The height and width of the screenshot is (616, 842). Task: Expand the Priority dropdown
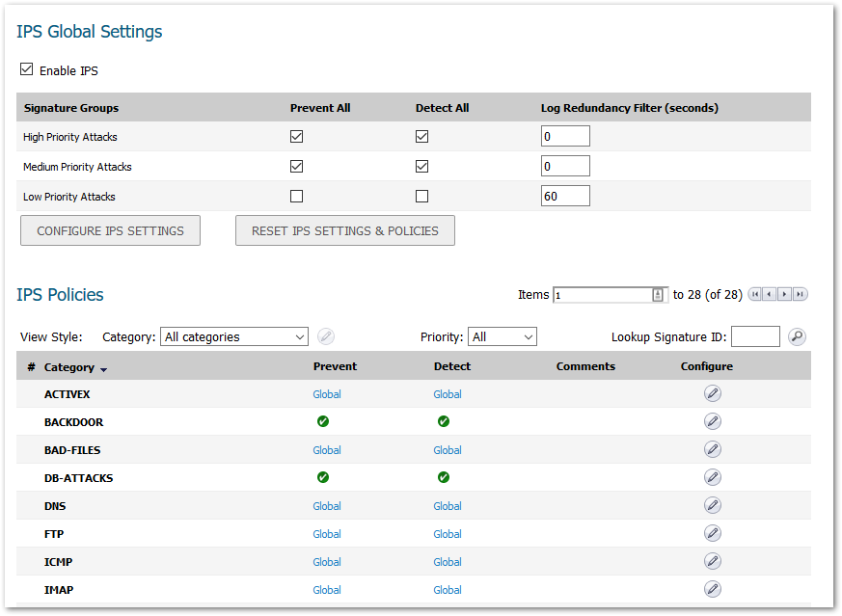pos(502,336)
